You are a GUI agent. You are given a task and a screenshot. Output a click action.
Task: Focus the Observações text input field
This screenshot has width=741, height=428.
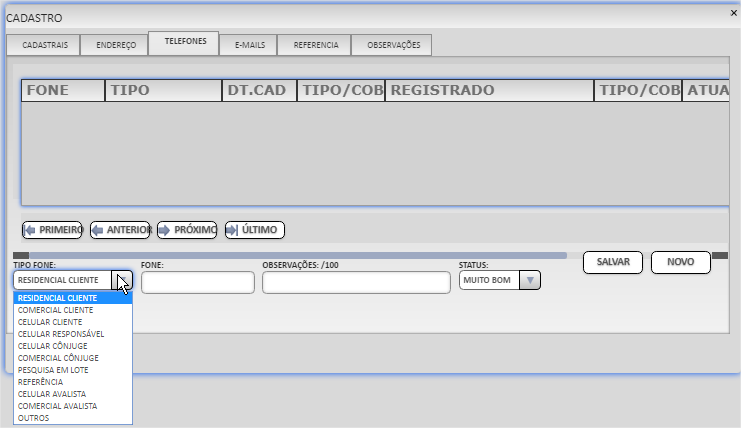pos(356,283)
